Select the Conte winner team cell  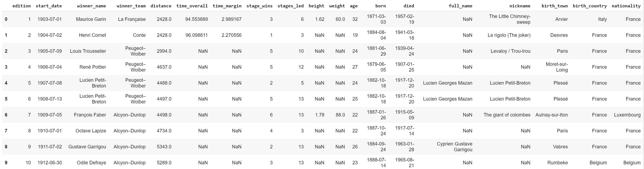click(139, 35)
